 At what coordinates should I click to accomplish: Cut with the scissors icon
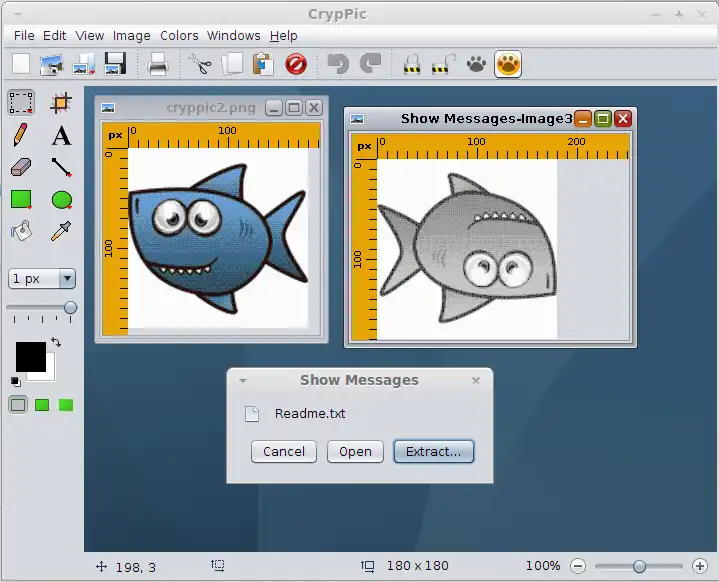point(200,64)
